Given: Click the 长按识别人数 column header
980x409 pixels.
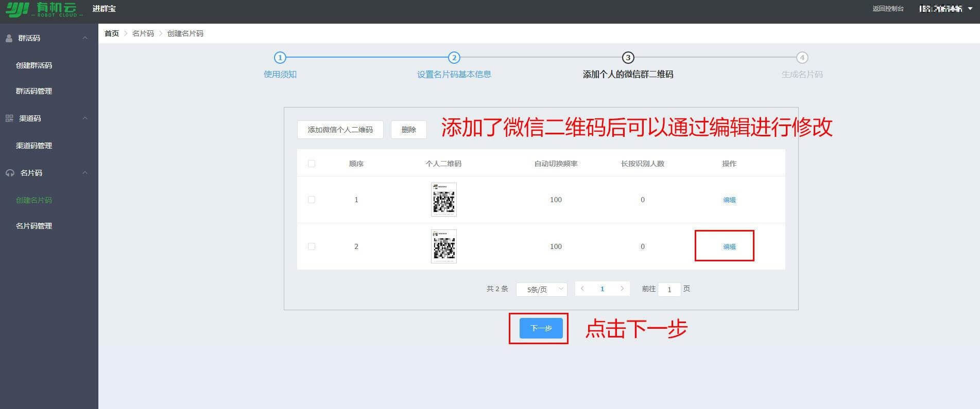Looking at the screenshot, I should 643,164.
